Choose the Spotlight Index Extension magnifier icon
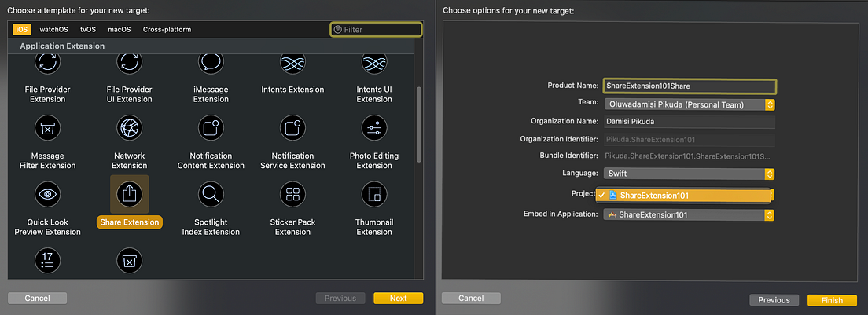The width and height of the screenshot is (868, 315). click(211, 195)
